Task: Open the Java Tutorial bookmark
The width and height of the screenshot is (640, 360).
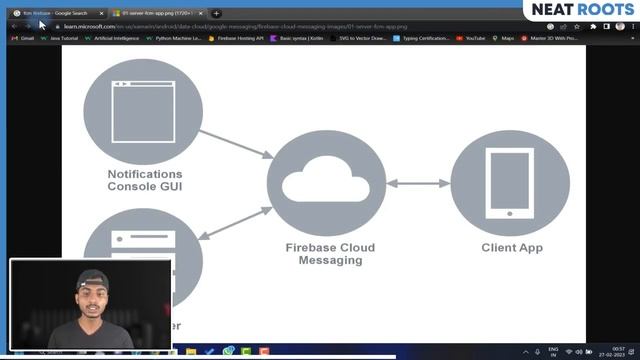Action: tap(60, 38)
